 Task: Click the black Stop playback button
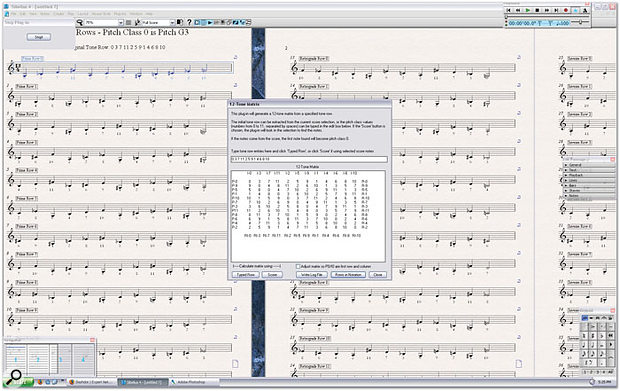(537, 10)
